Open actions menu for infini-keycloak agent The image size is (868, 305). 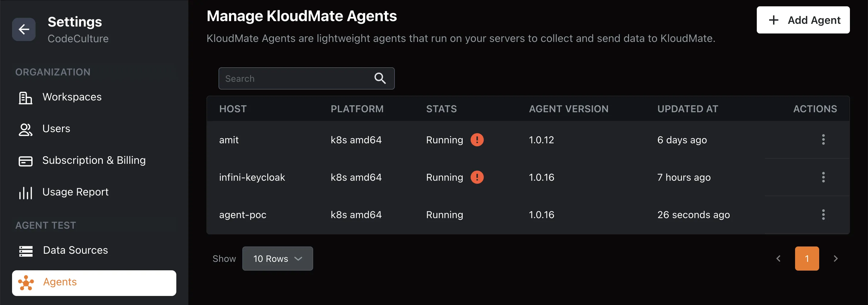point(823,177)
